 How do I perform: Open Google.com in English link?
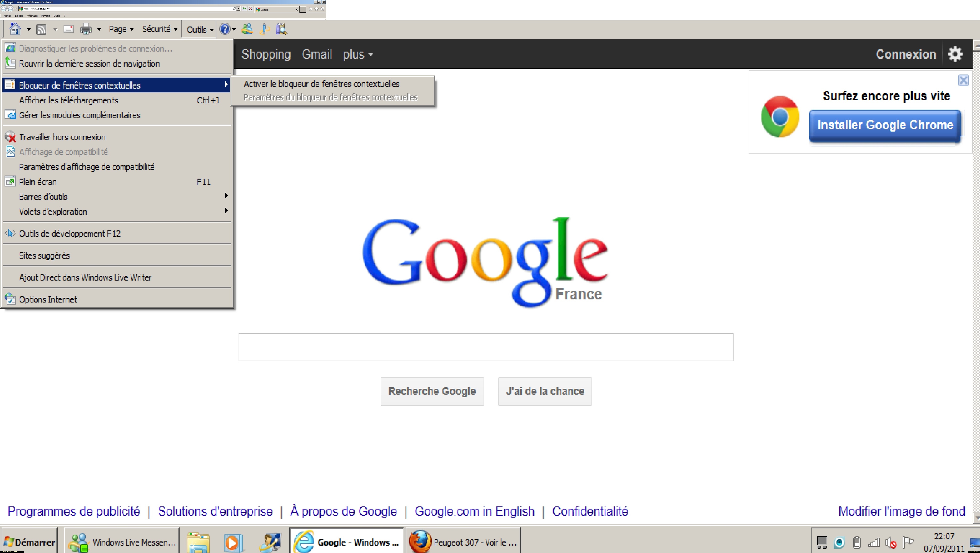[x=474, y=511]
